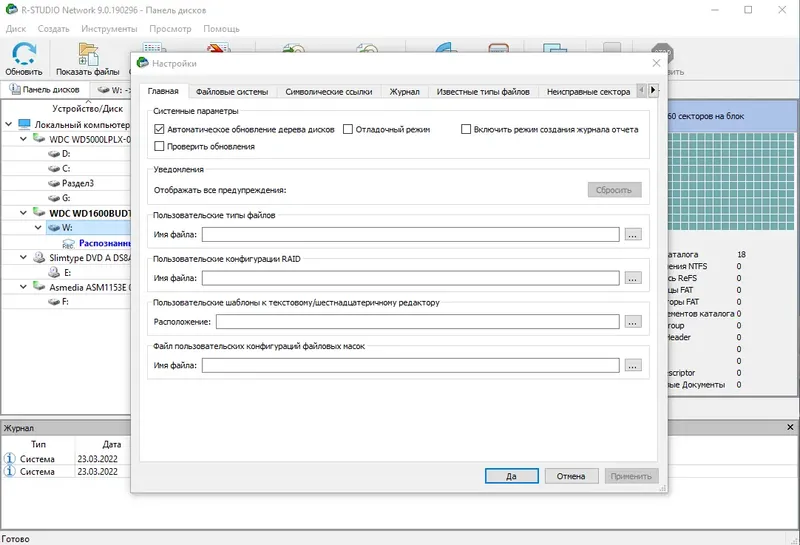
Task: Open the Помощь menu
Action: 221,29
